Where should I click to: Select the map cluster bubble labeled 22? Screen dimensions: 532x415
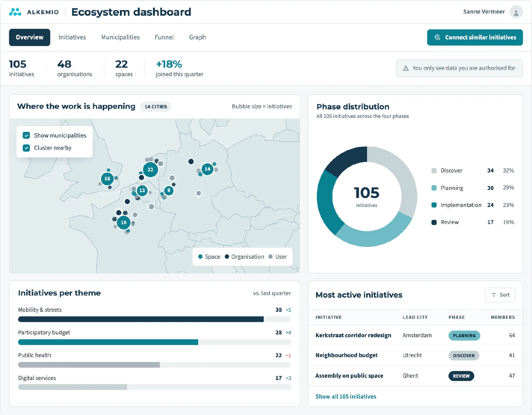click(x=150, y=170)
